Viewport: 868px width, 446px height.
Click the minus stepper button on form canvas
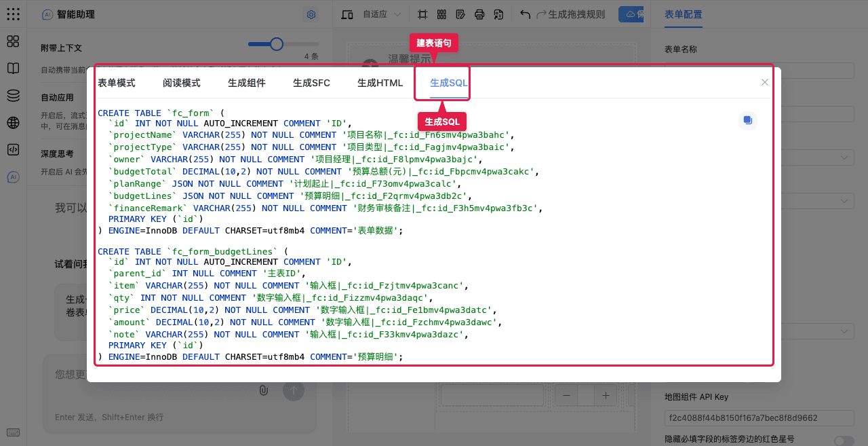567,395
